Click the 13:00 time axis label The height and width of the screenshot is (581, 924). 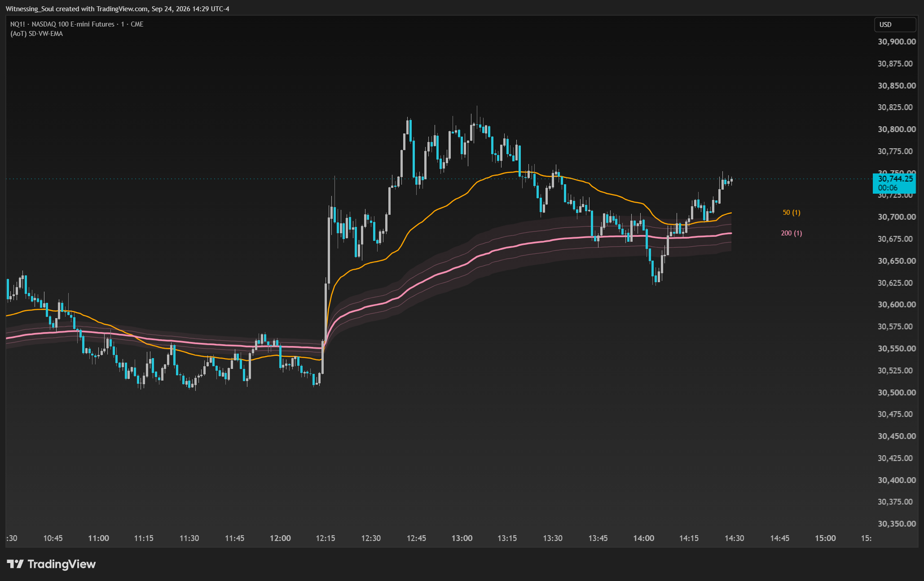point(462,538)
